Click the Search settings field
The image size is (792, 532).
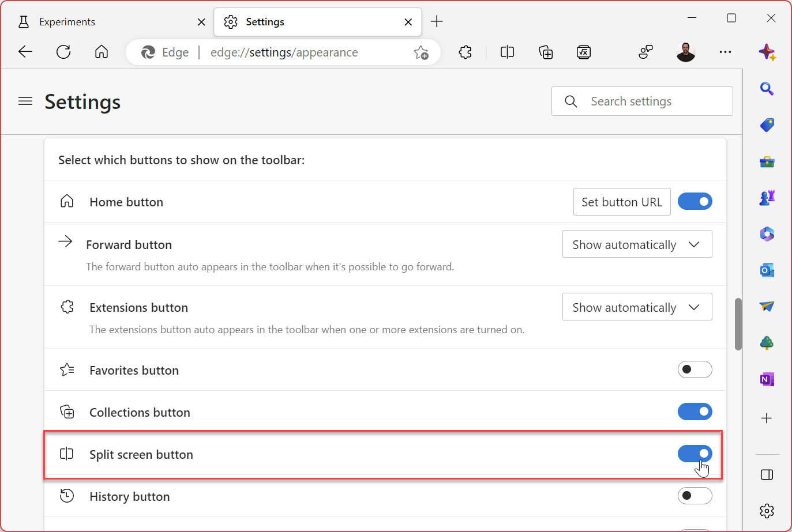642,101
